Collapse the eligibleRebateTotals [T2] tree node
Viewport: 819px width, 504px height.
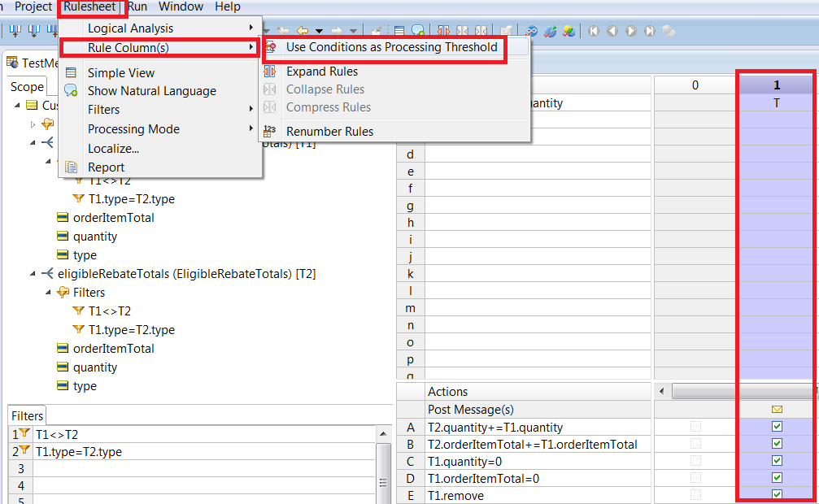click(x=33, y=274)
